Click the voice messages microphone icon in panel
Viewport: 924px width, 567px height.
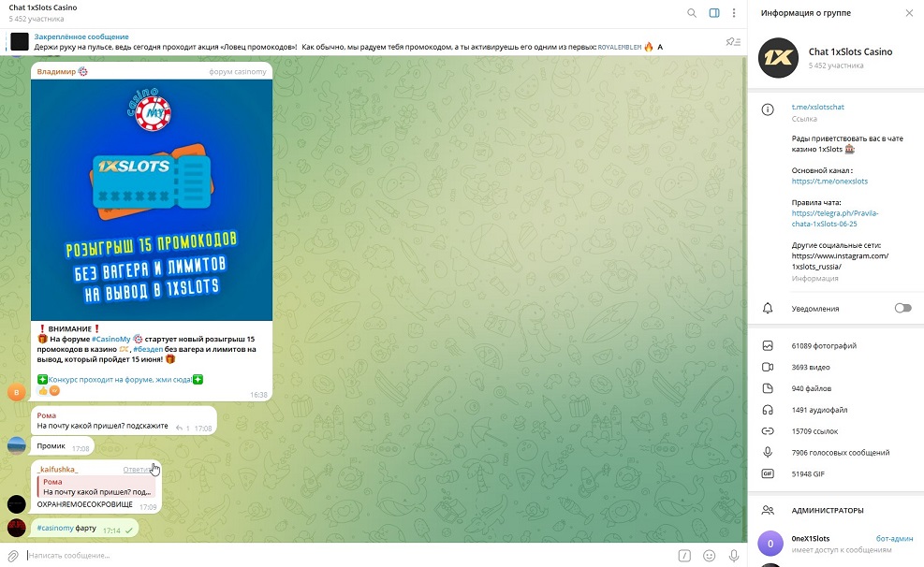[768, 452]
